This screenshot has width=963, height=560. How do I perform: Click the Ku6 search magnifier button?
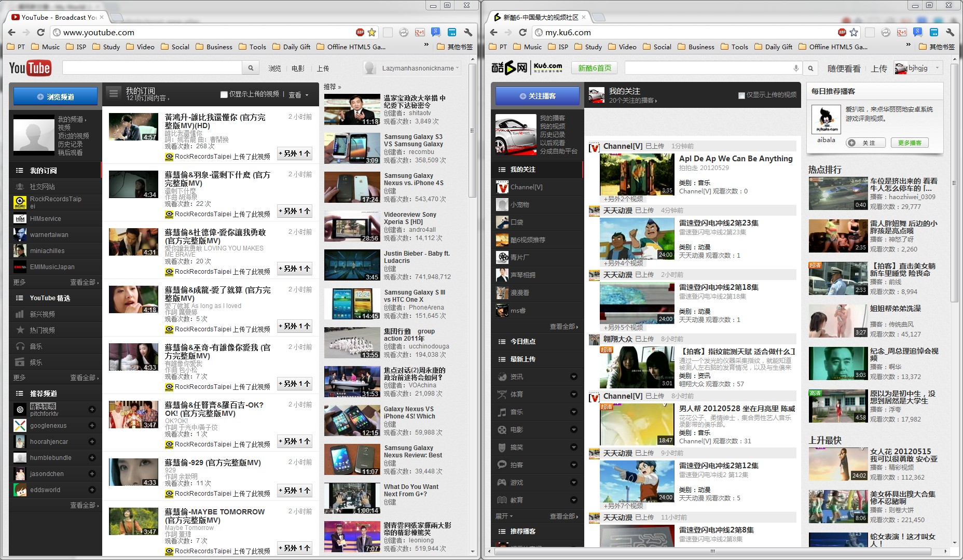[x=810, y=68]
